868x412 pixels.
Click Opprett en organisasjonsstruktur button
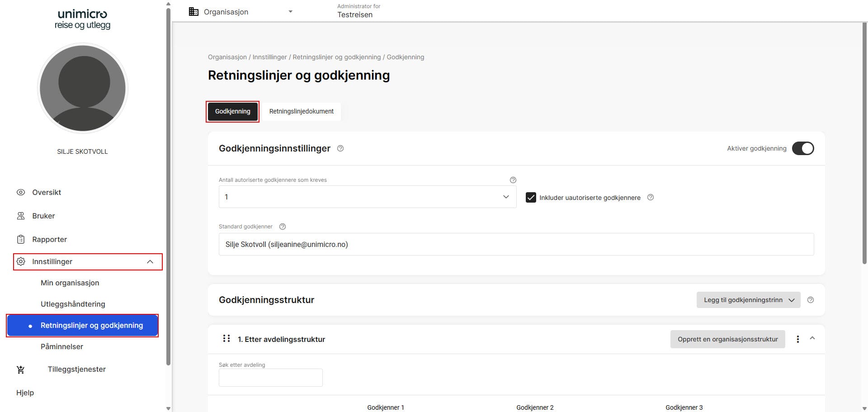click(x=727, y=339)
